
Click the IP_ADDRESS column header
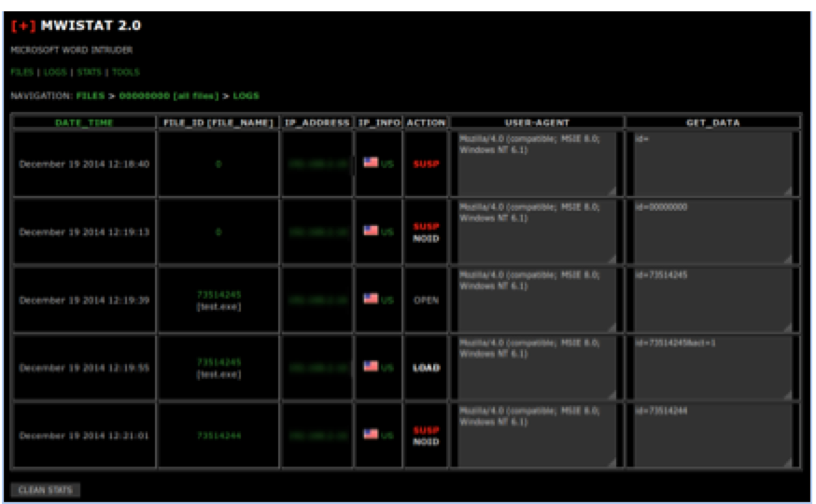(x=317, y=123)
